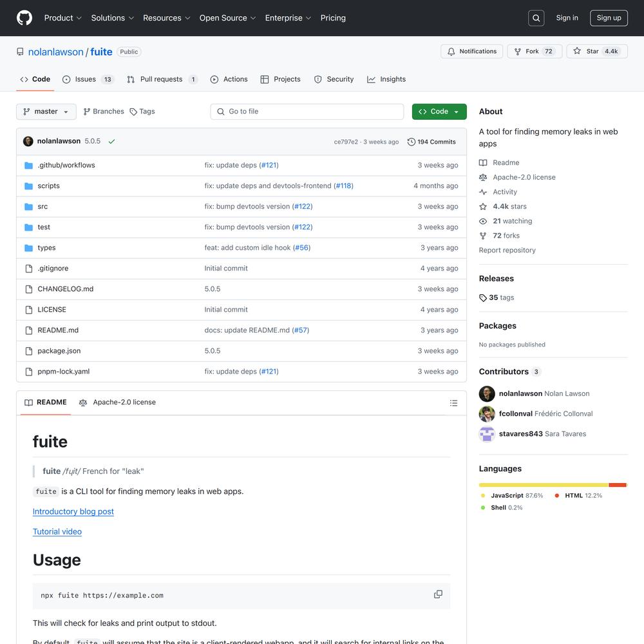Open the pnpm-lock.yaml file
The height and width of the screenshot is (644, 644).
pos(63,372)
